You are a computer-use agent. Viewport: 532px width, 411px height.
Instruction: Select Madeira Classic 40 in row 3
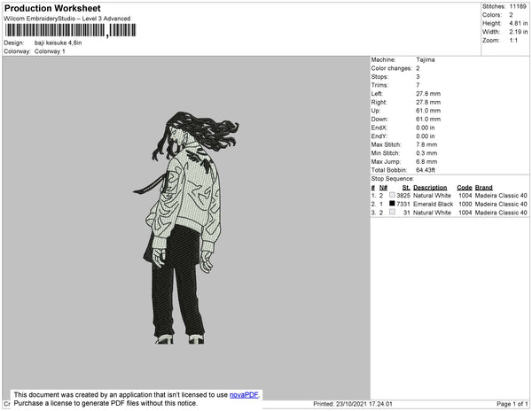(501, 213)
